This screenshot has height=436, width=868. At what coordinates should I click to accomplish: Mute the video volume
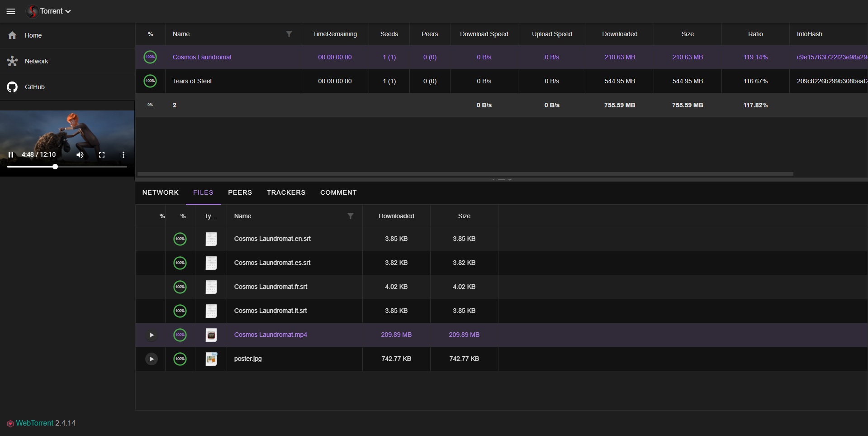coord(80,155)
